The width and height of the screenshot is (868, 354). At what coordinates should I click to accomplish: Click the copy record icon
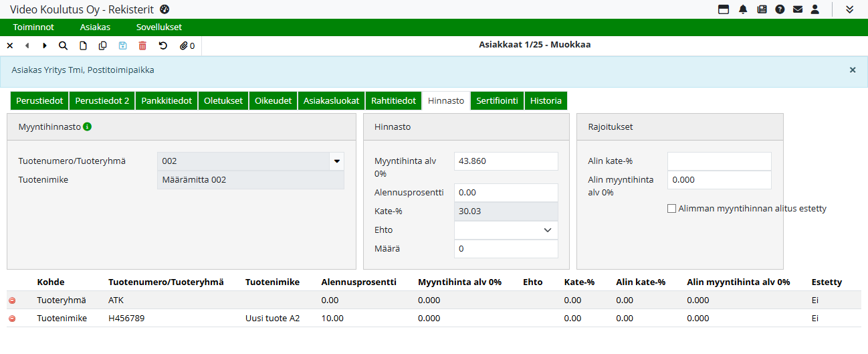click(x=102, y=46)
